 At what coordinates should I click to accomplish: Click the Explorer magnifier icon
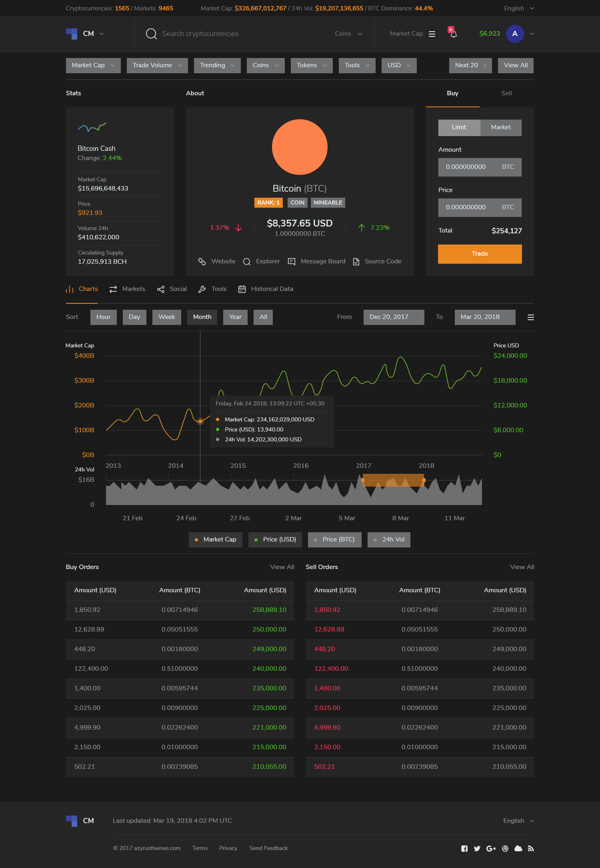[247, 262]
